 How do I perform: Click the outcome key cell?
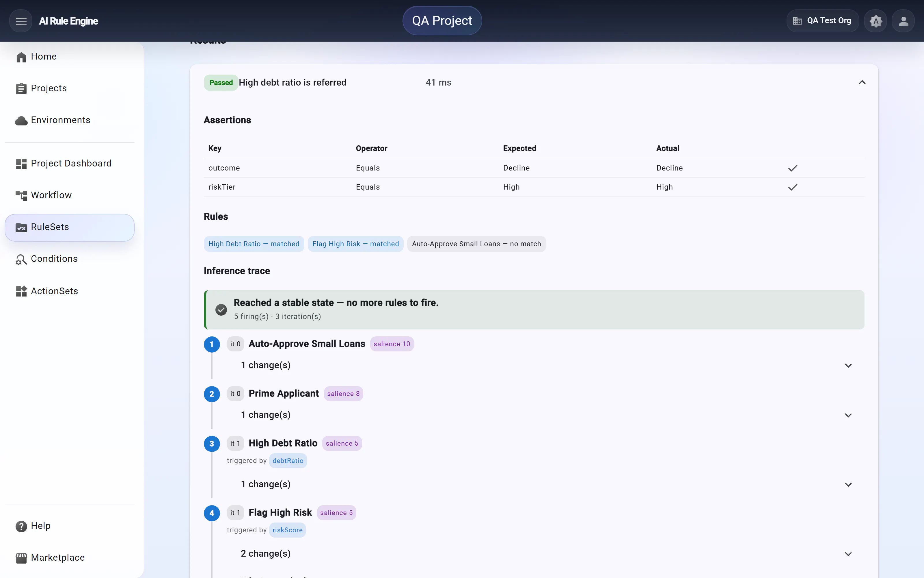[224, 168]
